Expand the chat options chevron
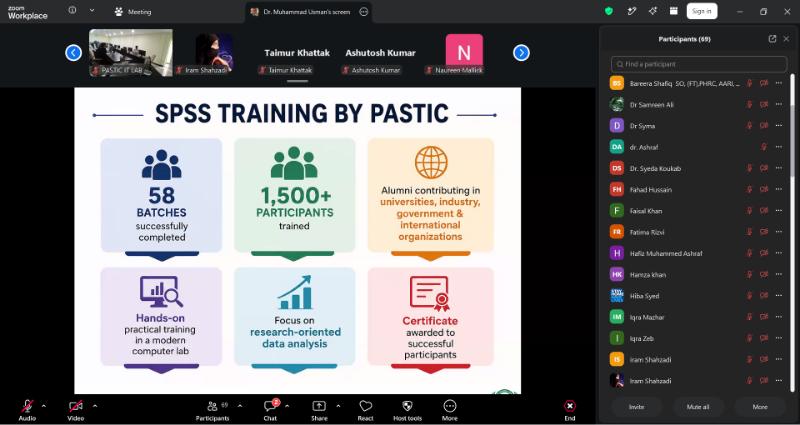 [287, 406]
